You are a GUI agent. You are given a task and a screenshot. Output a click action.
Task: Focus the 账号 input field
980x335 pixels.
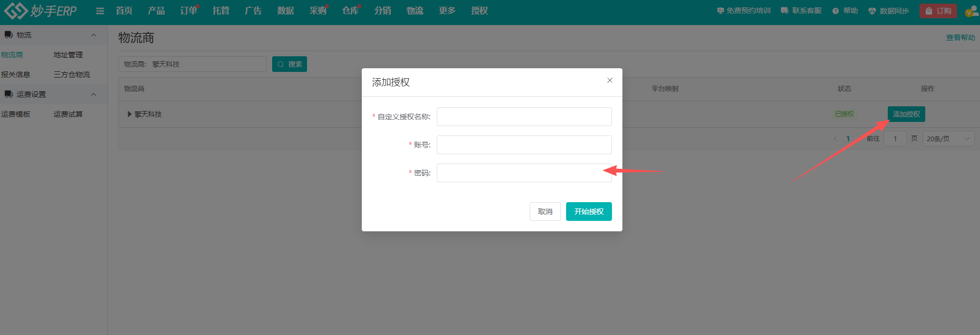click(524, 145)
